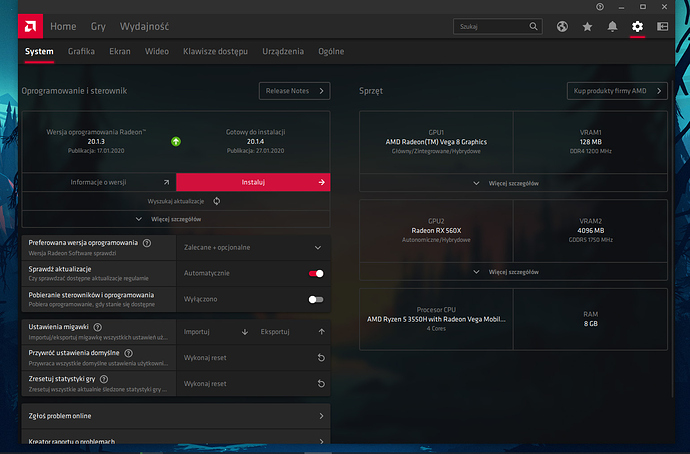
Task: Enable Pobieranie sterowników i oprogramowania toggle
Action: 316,300
